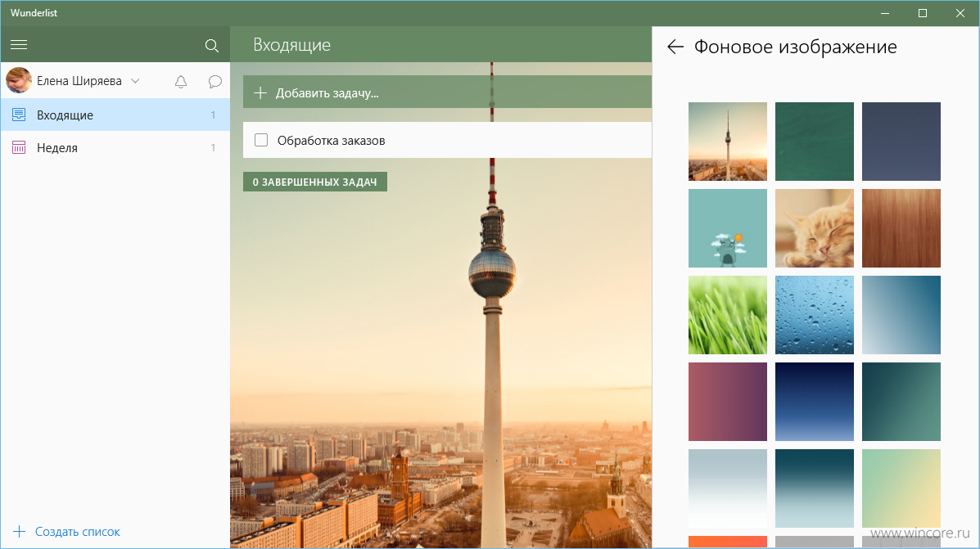Click Создать список to create a list
This screenshot has width=980, height=549.
pos(78,532)
